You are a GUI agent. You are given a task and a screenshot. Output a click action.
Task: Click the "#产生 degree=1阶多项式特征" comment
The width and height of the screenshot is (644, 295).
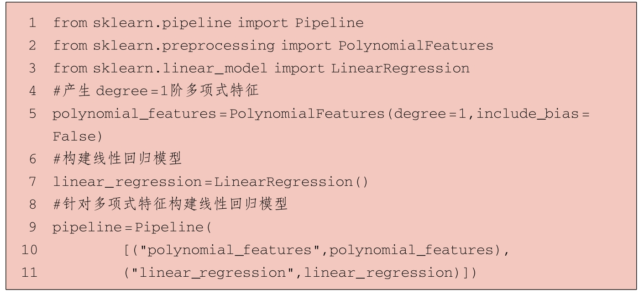[x=156, y=91]
